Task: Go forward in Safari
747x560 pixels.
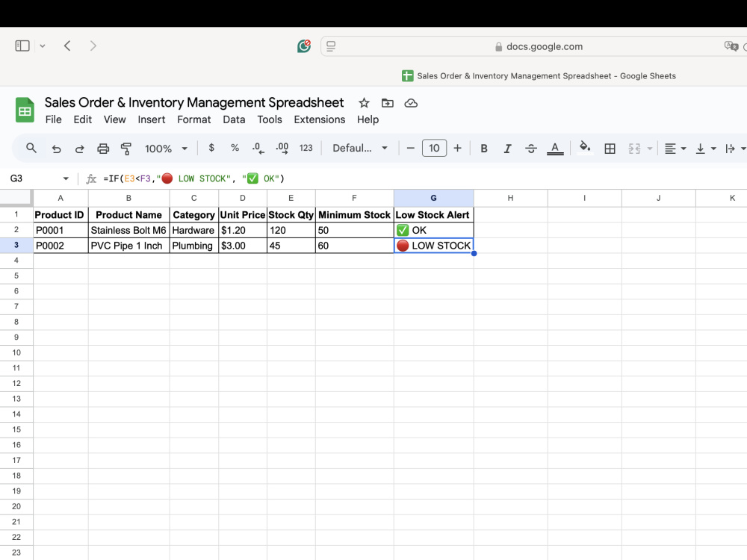Action: (x=93, y=46)
